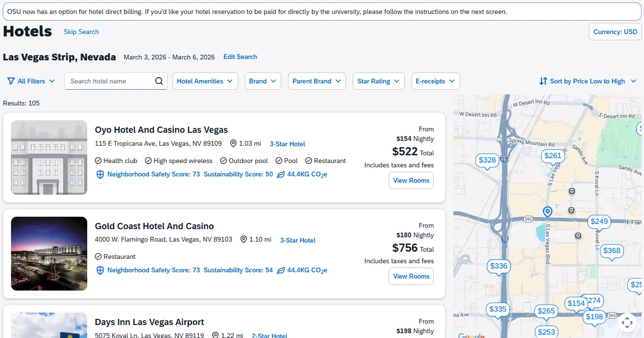Click the 5075 Koval Ln address text
Viewport: 644px width, 338px height.
149,335
